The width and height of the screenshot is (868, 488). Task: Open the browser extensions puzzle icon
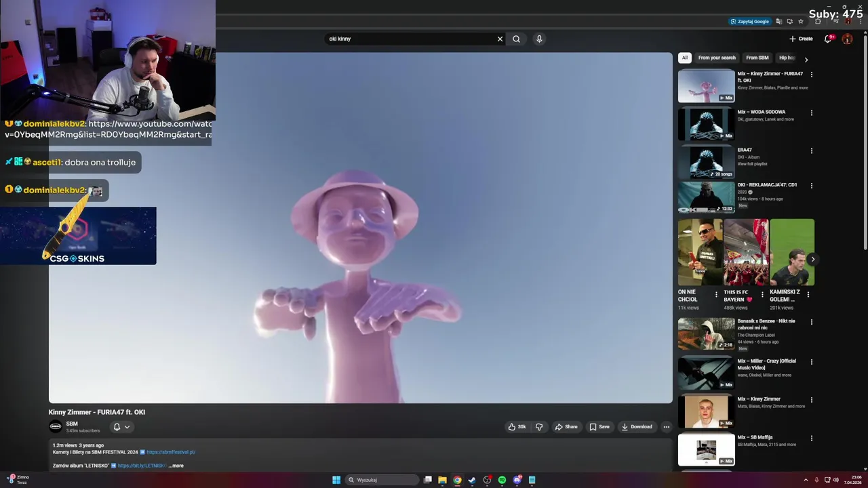point(818,21)
